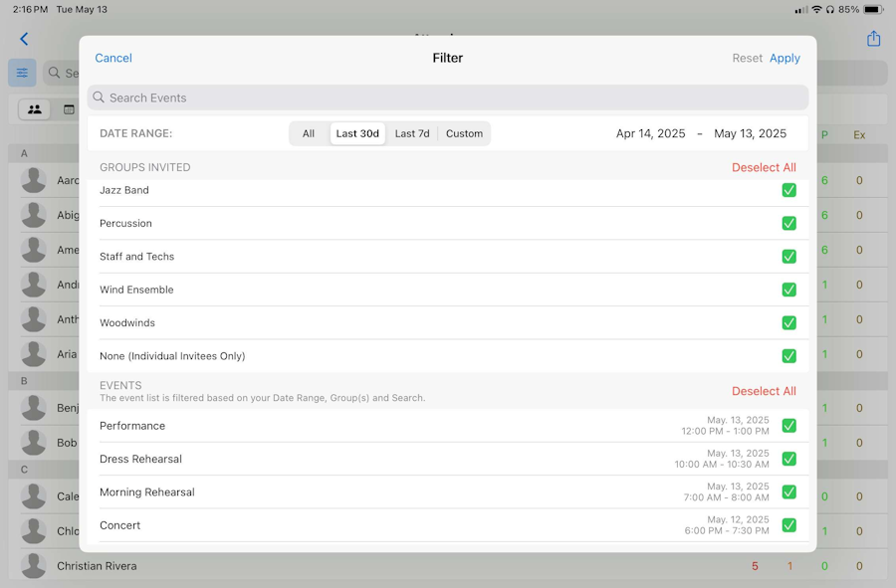Screen dimensions: 896x588
Task: Select the Last 7d date range
Action: pos(412,133)
